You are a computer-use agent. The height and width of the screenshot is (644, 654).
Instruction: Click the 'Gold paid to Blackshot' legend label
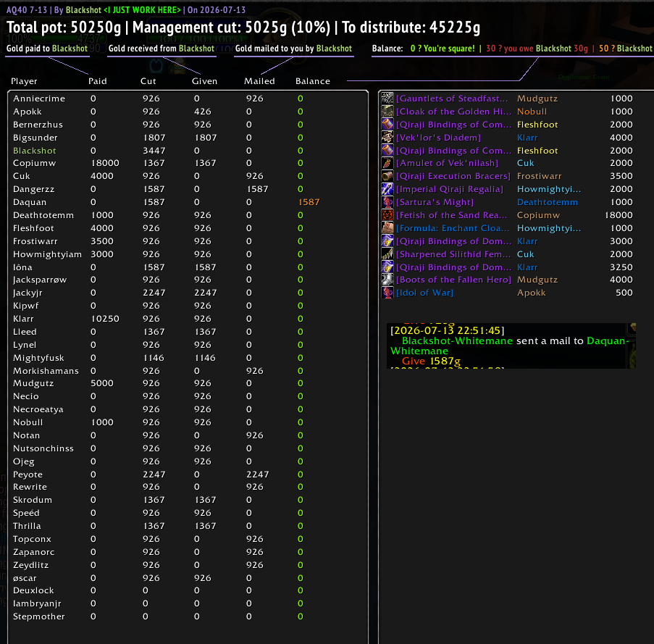[x=46, y=49]
